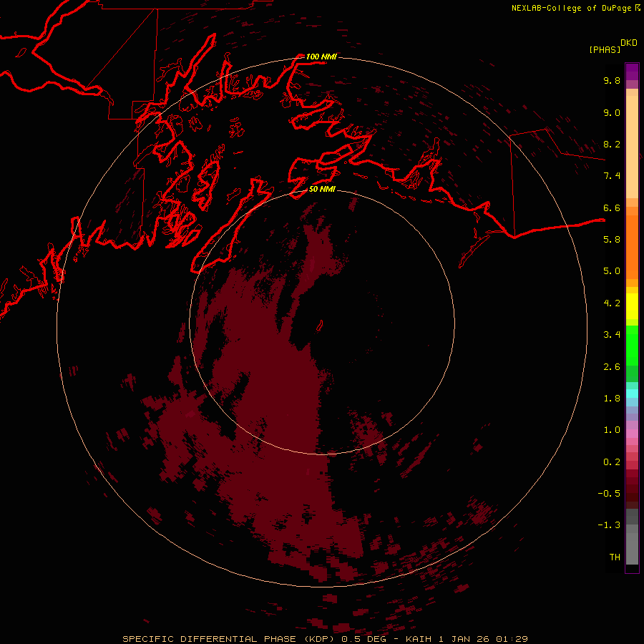Click the 9.8 legend value

(612, 80)
